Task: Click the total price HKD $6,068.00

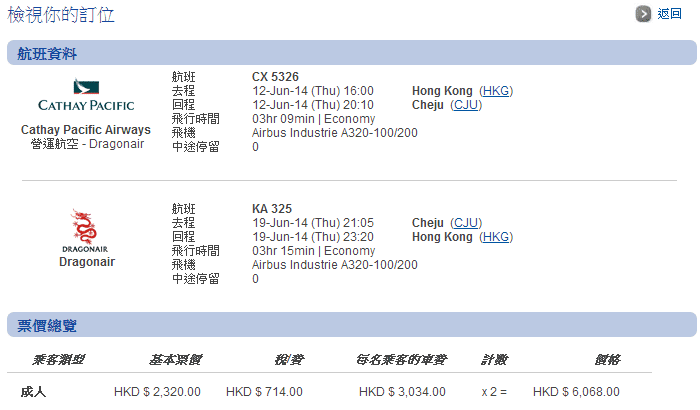Action: (x=576, y=391)
